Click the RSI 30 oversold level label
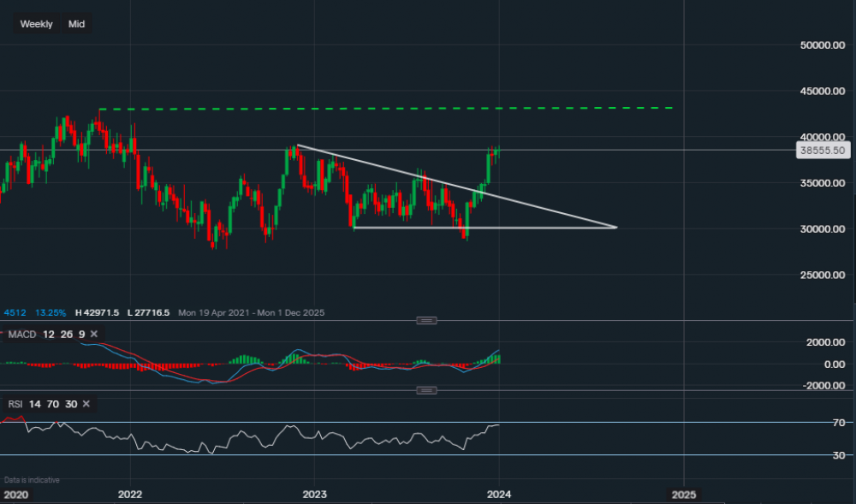This screenshot has width=856, height=504. pos(840,455)
